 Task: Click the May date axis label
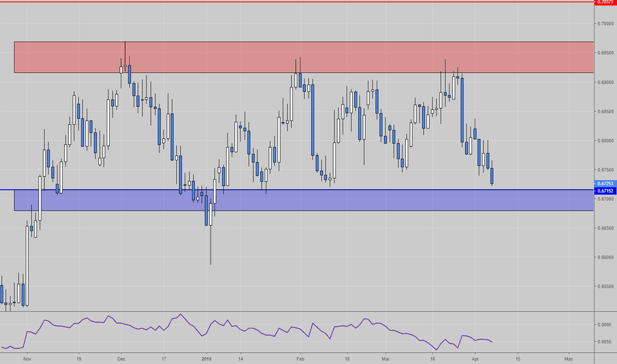point(569,359)
